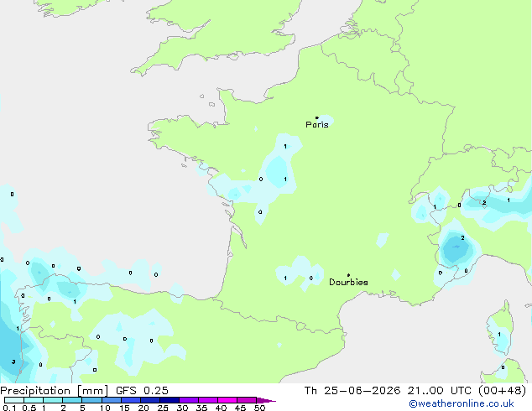The image size is (532, 411).
Task: Click the purple arrow tip beyond 50
Action: (266, 400)
